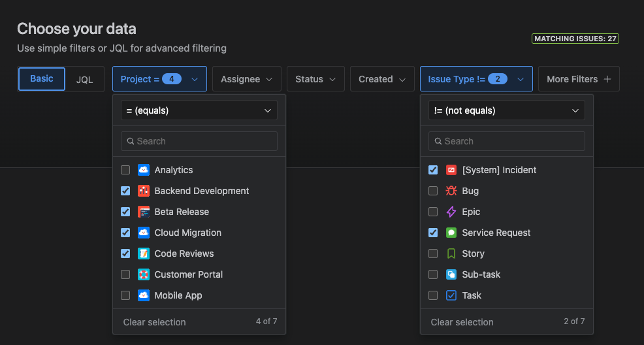644x345 pixels.
Task: Check the Epic issue type checkbox
Action: (x=433, y=212)
